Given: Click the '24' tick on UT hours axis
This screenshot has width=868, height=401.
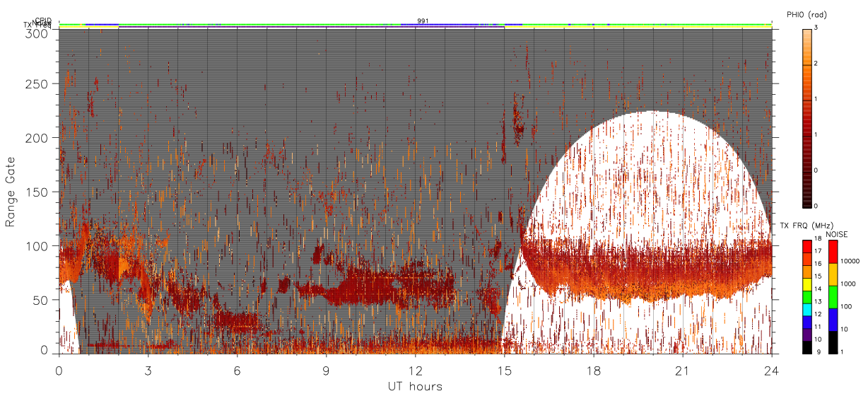Looking at the screenshot, I should click(x=771, y=370).
